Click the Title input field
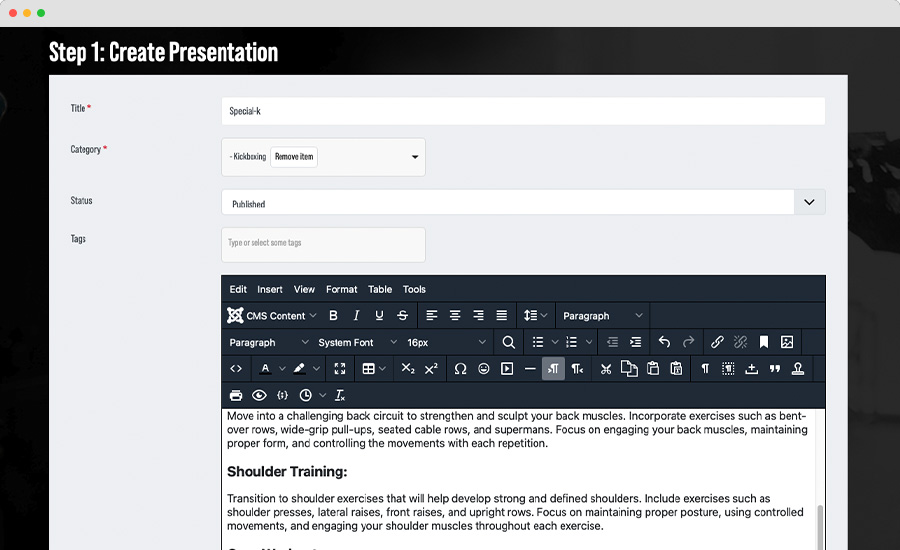The width and height of the screenshot is (900, 550). tap(523, 111)
